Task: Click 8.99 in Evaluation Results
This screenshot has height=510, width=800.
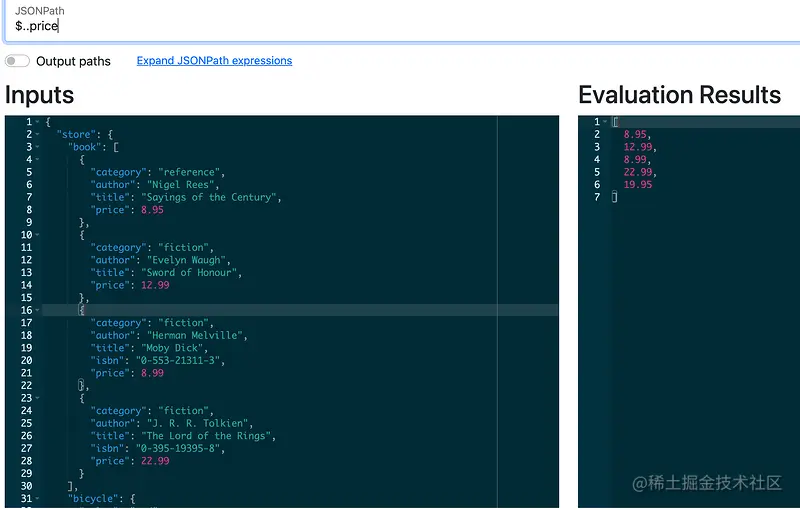Action: click(x=635, y=160)
